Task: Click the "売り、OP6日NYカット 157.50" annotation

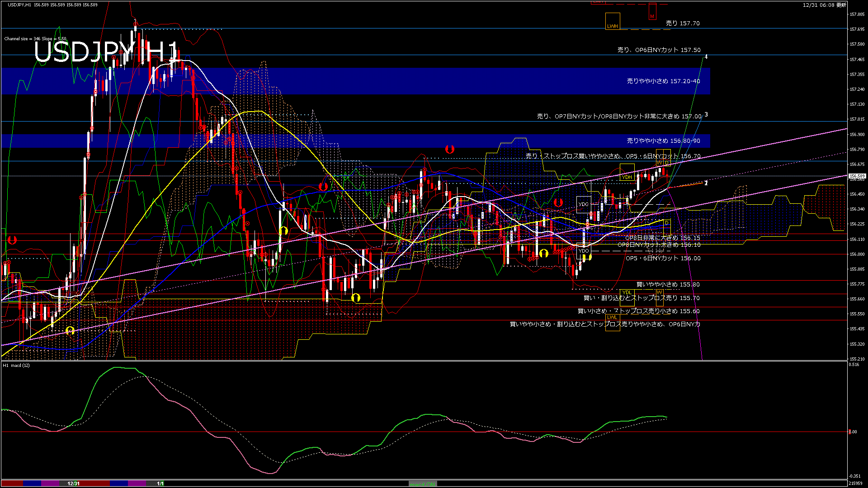Action: point(658,51)
